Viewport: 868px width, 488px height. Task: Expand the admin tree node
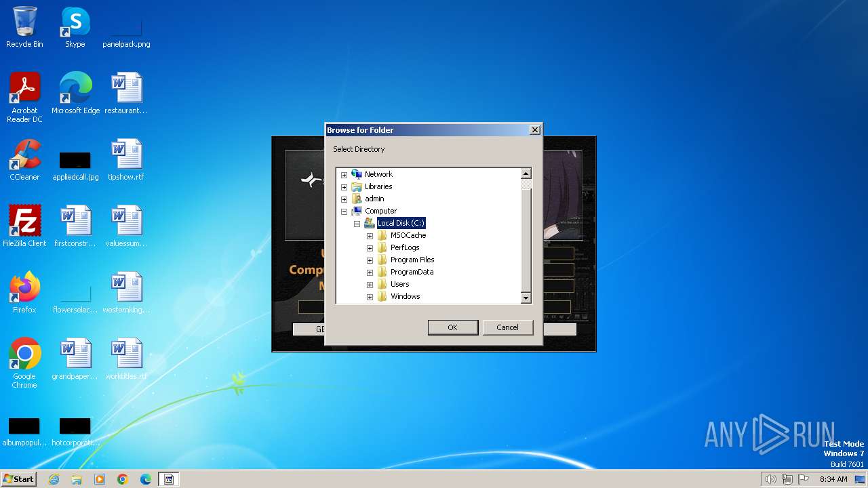point(344,199)
